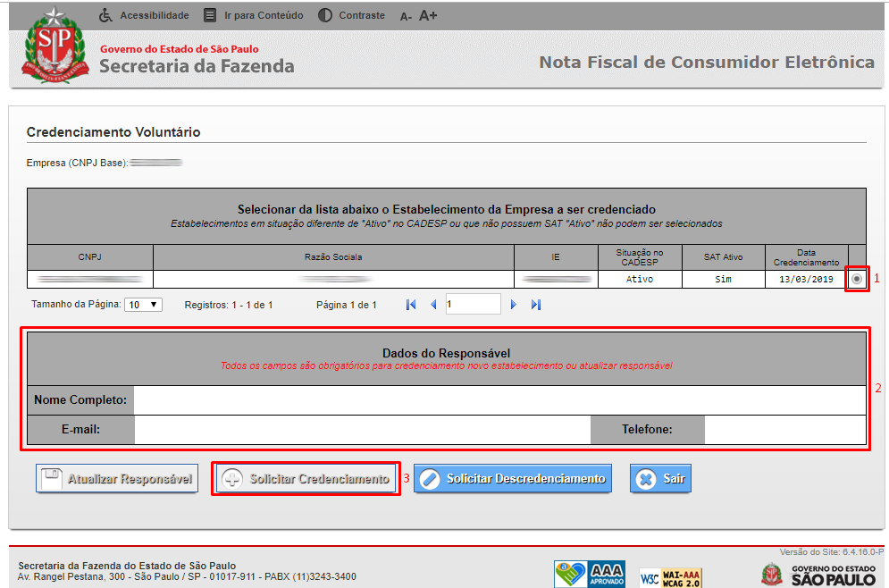
Task: Click inside the page number box
Action: pyautogui.click(x=473, y=304)
